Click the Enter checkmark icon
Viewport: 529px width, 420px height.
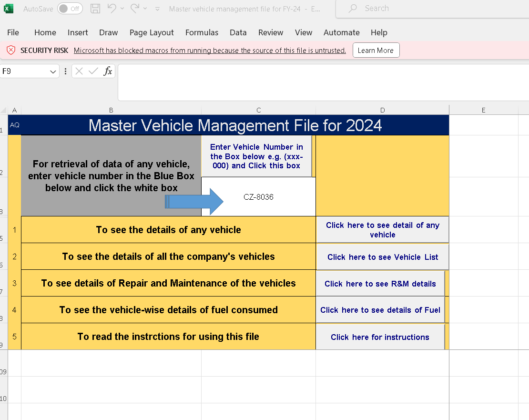point(93,71)
